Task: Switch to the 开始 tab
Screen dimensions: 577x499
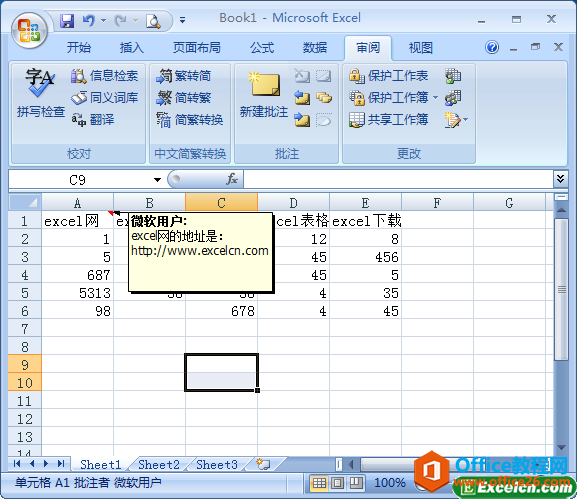Action: 78,47
